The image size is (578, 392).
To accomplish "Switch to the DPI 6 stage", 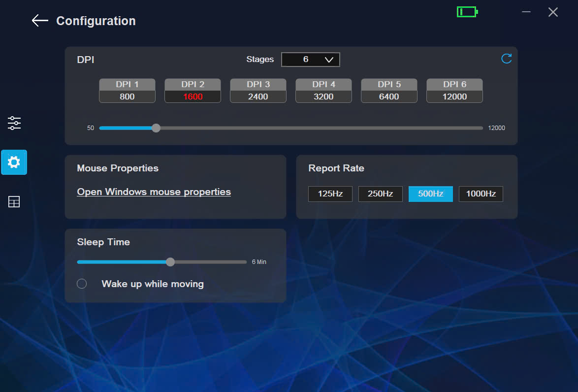I will [x=454, y=85].
